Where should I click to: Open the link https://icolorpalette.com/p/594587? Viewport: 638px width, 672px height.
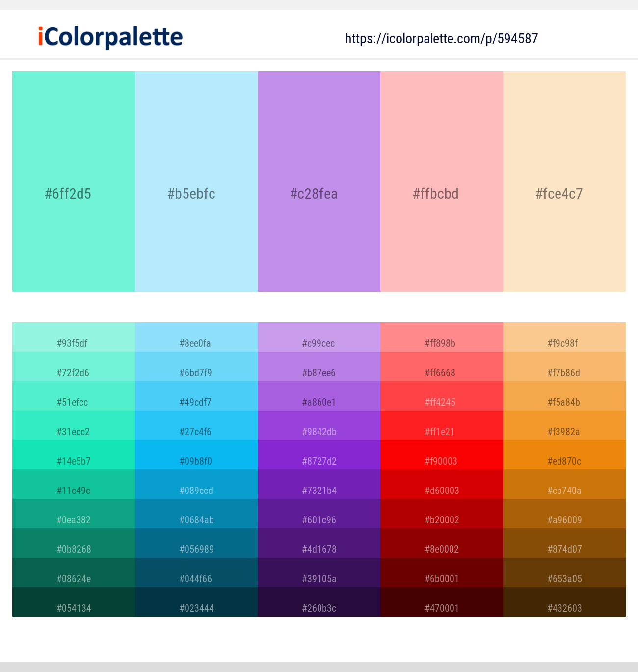coord(441,39)
